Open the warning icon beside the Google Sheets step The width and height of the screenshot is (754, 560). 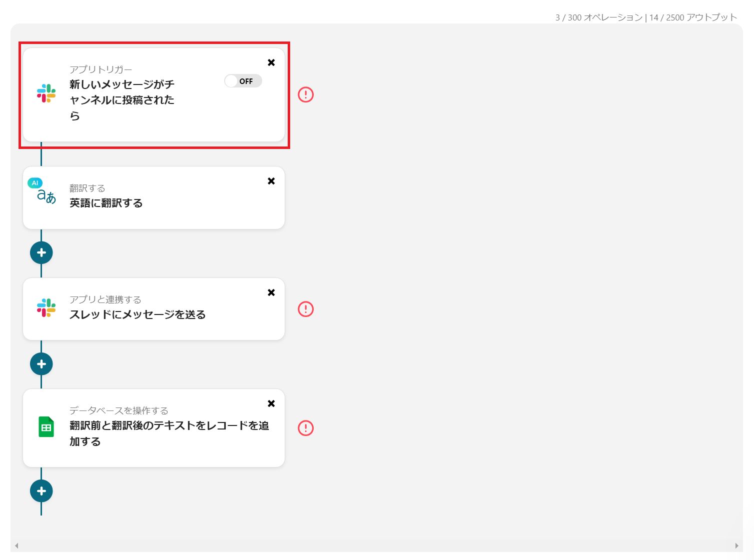[x=306, y=428]
